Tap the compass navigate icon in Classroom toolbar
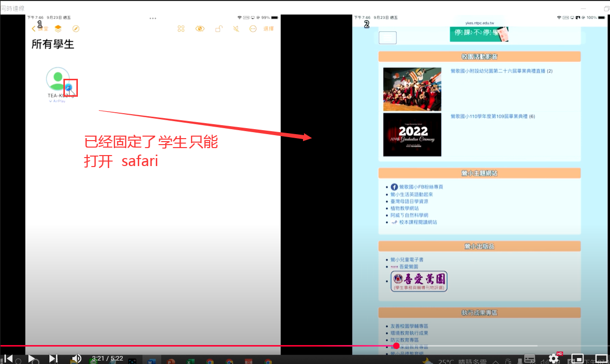 coord(76,29)
